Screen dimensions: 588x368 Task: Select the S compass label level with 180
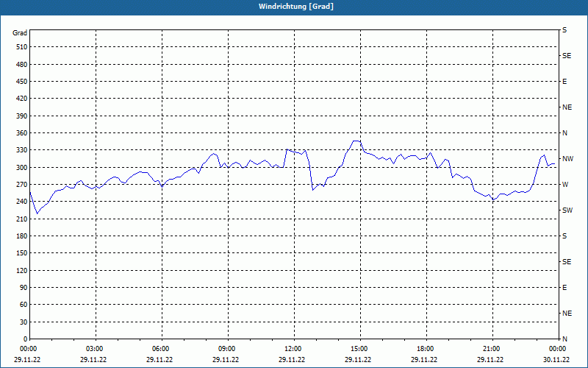(x=564, y=236)
